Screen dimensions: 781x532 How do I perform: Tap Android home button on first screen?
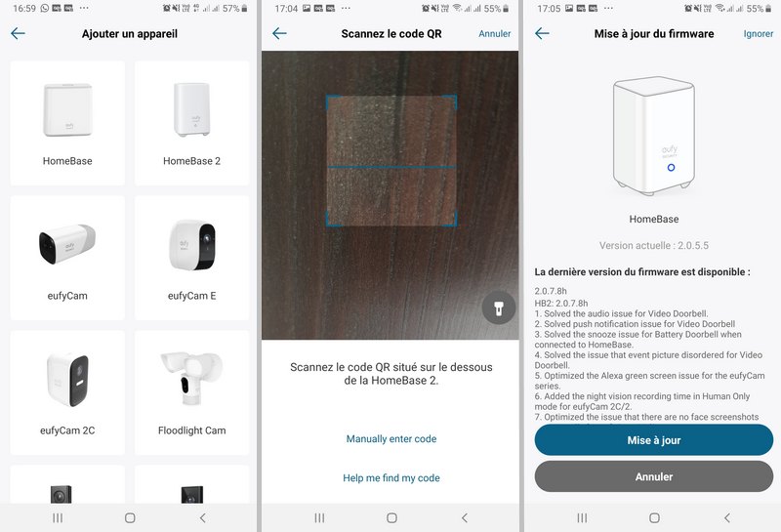click(130, 518)
